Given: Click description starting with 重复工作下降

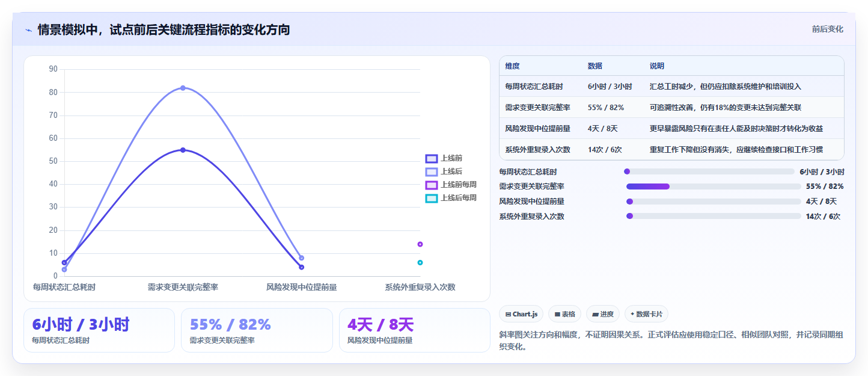Looking at the screenshot, I should [x=735, y=150].
